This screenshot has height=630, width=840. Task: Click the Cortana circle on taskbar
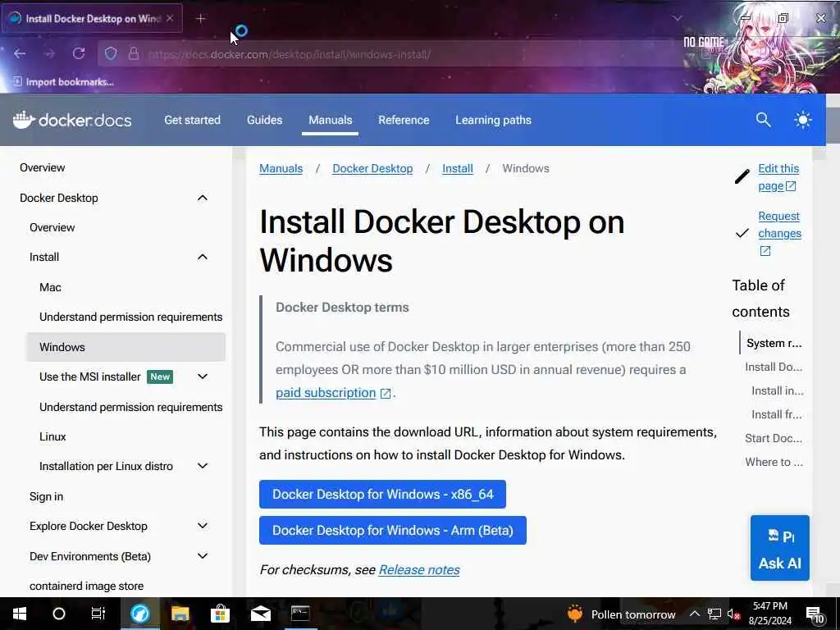(x=59, y=614)
